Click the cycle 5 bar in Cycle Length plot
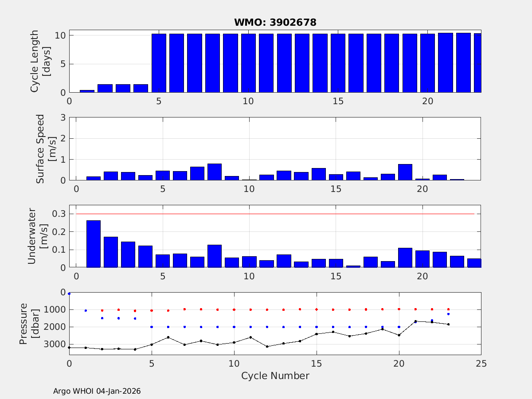 coord(159,63)
